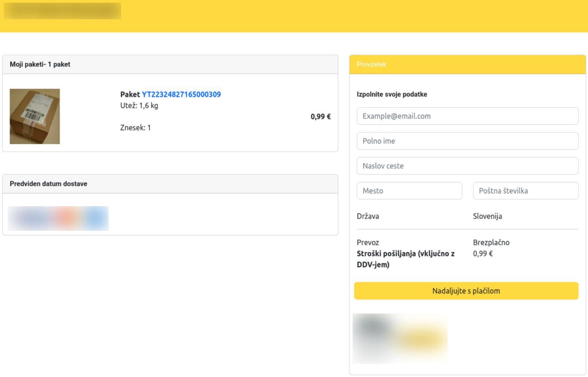Click the package thumbnail photo

(x=35, y=116)
